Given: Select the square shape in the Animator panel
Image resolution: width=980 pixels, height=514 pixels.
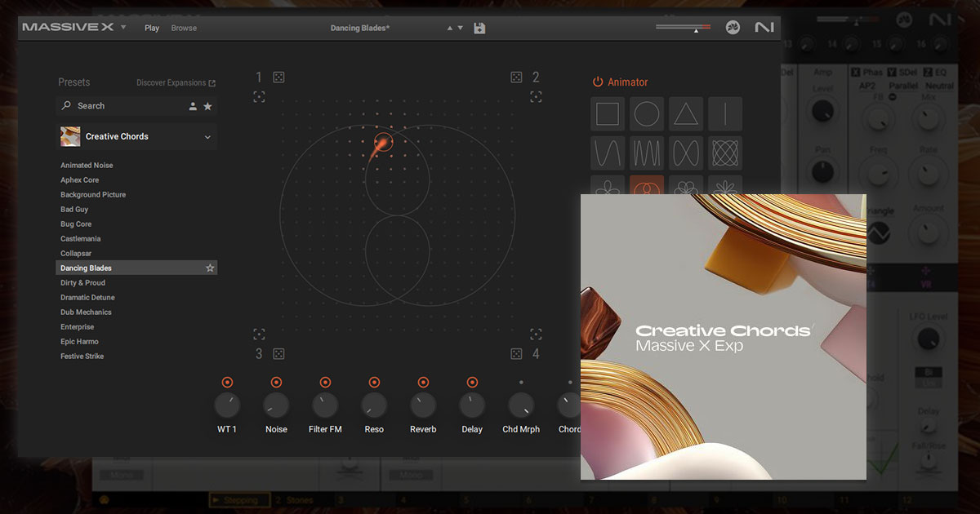Looking at the screenshot, I should 608,113.
